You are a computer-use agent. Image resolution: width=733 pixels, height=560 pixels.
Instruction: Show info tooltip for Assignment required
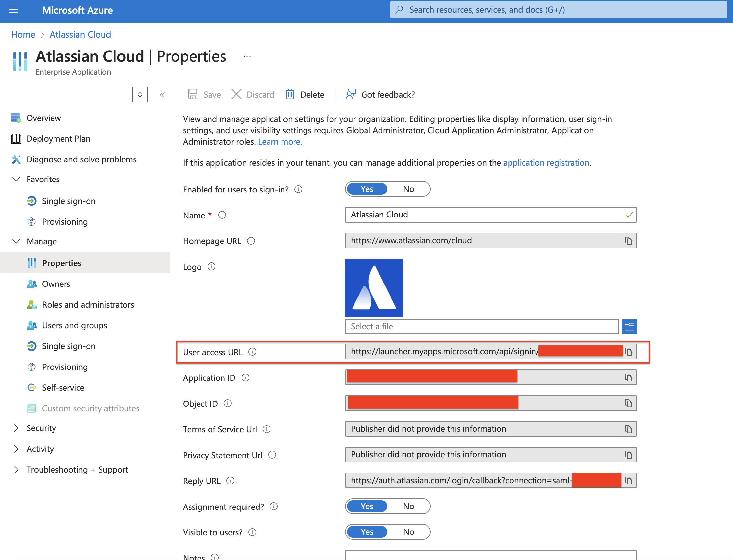[x=274, y=506]
